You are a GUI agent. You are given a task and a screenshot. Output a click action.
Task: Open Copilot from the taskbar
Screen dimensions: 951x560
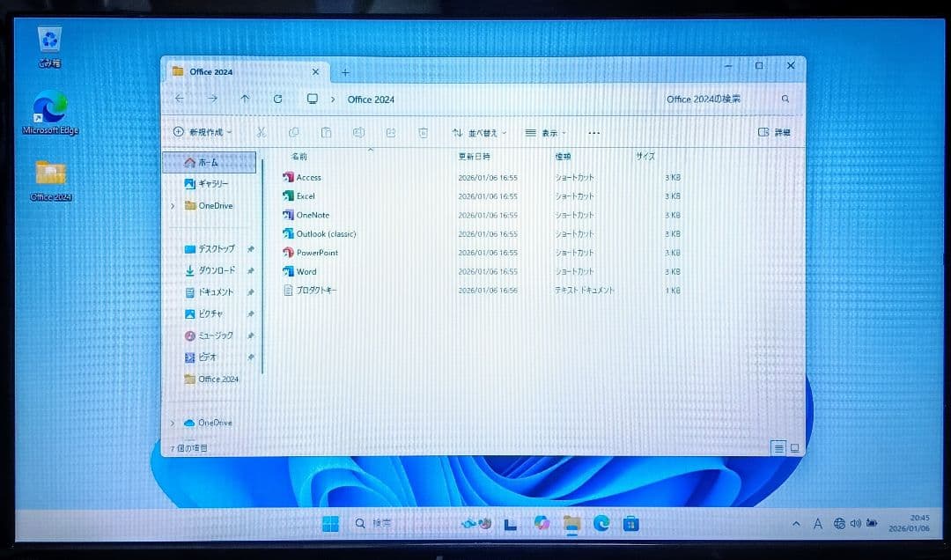[541, 523]
